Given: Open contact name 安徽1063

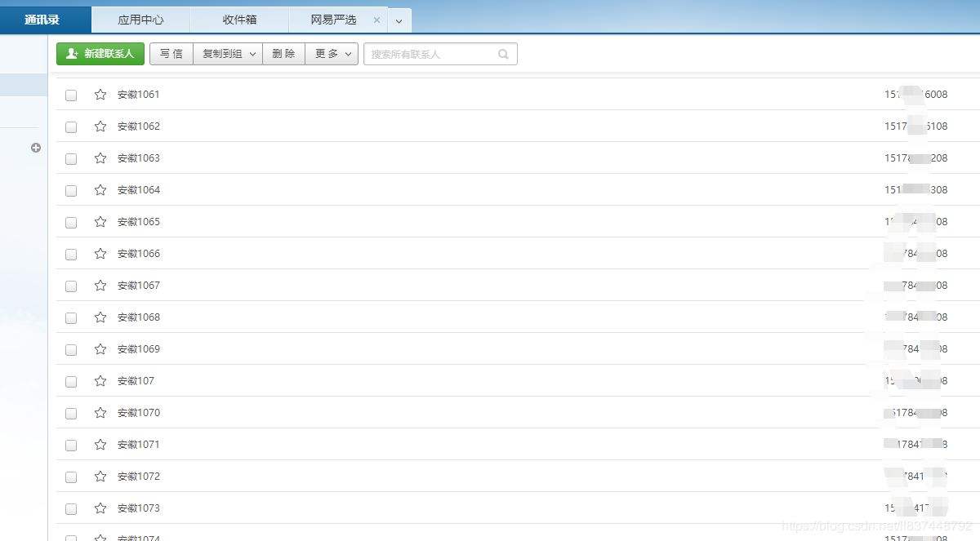Looking at the screenshot, I should click(x=139, y=158).
